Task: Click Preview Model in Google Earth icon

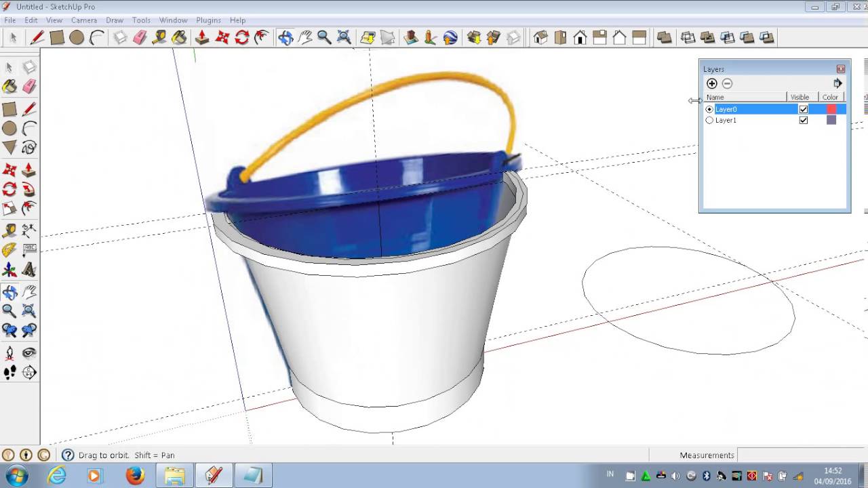Action: [x=450, y=38]
